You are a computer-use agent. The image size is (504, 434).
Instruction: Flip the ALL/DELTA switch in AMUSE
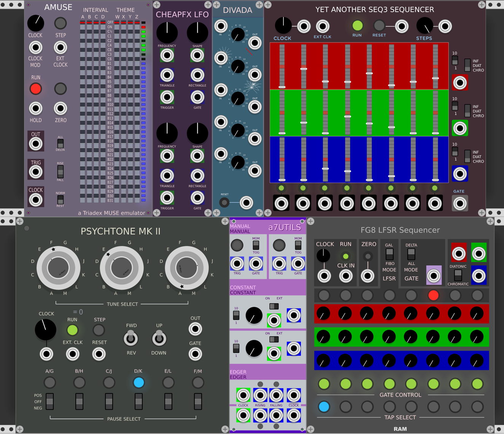(60, 144)
